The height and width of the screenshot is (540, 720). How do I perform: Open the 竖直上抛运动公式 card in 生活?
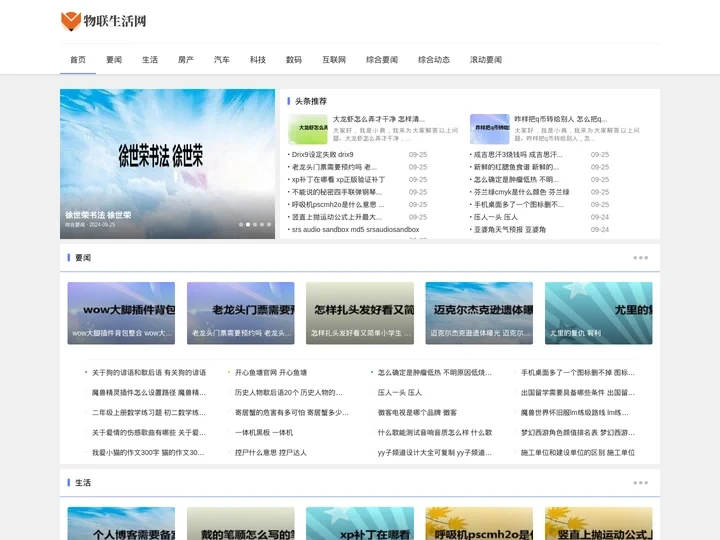pos(599,523)
